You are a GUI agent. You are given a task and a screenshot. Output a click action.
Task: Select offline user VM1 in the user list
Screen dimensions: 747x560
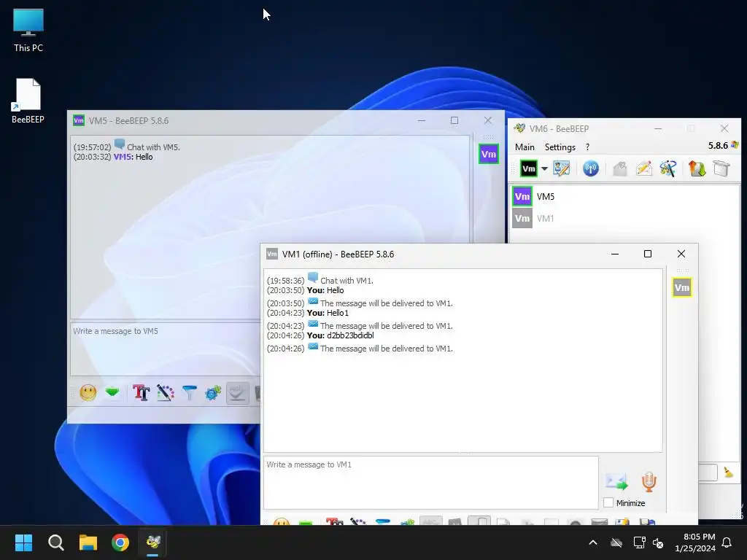tap(624, 218)
